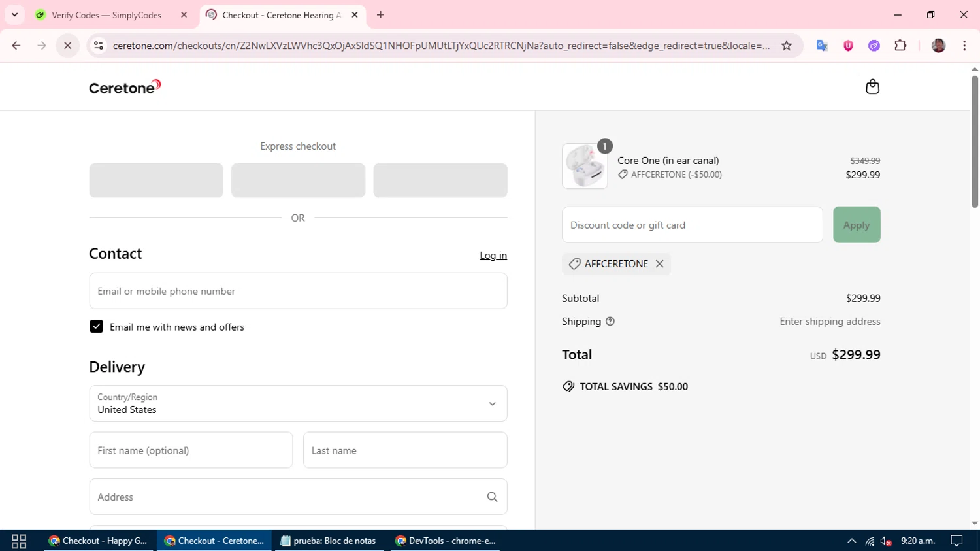Image resolution: width=980 pixels, height=551 pixels.
Task: Focus the Last name field
Action: pos(405,450)
